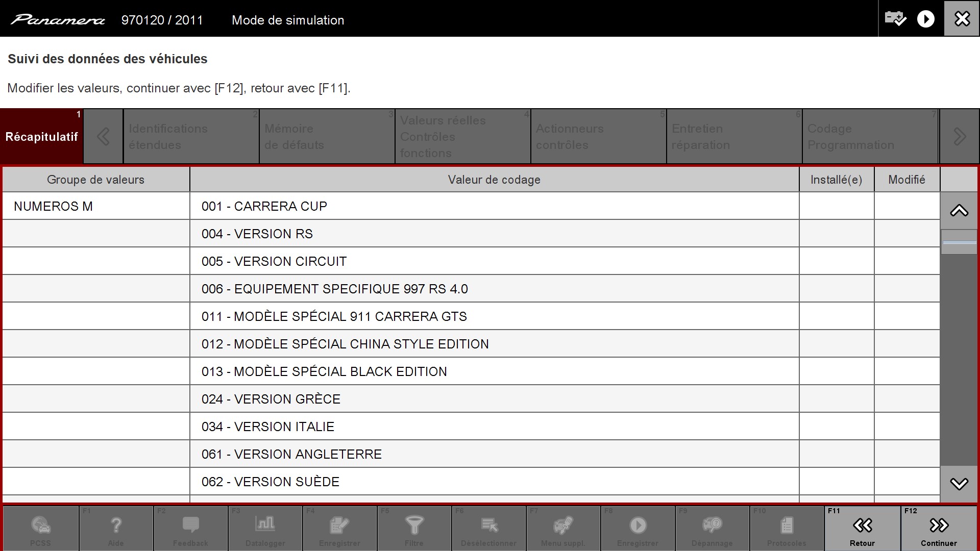Click the Groupe de valeurs column header
Screen dimensions: 980x551
(x=96, y=180)
